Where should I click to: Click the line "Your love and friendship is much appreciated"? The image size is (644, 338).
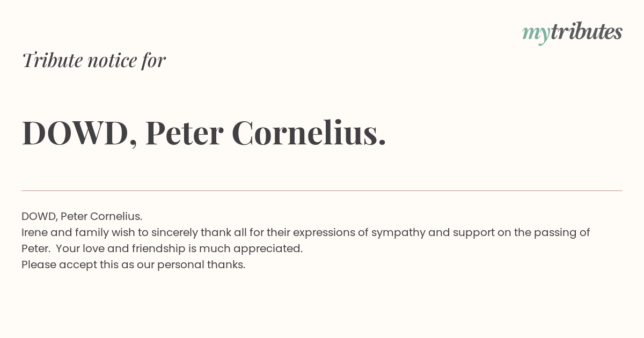coord(179,249)
